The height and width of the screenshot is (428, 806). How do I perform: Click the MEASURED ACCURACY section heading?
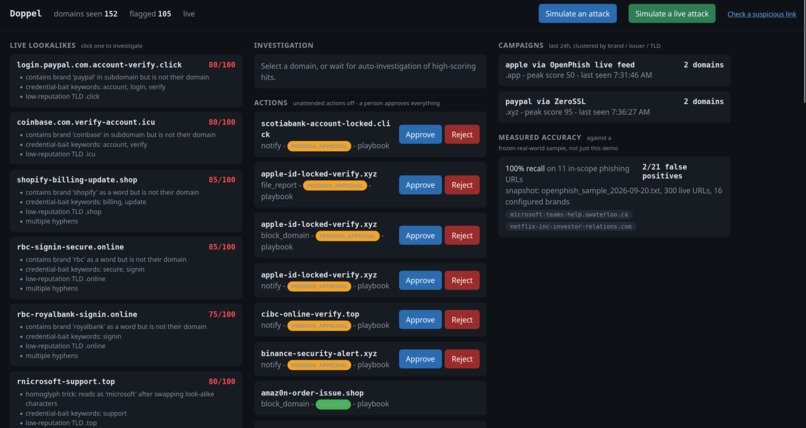[x=540, y=137]
